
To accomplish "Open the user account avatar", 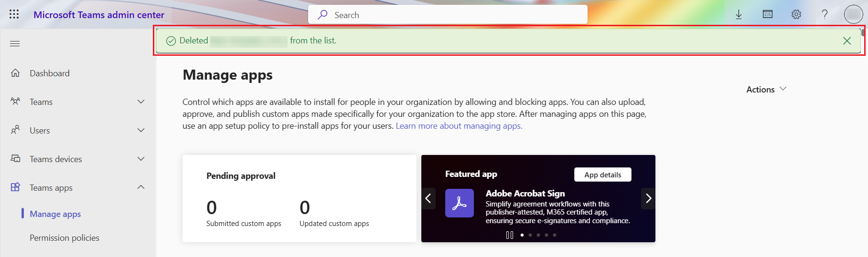I will (x=853, y=14).
